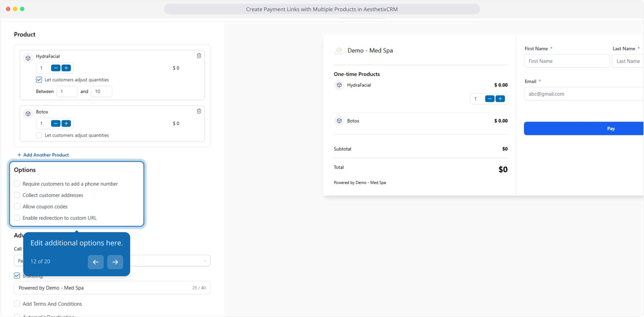Increase HydraFacial quantity in checkout preview
The height and width of the screenshot is (317, 644).
pyautogui.click(x=500, y=99)
